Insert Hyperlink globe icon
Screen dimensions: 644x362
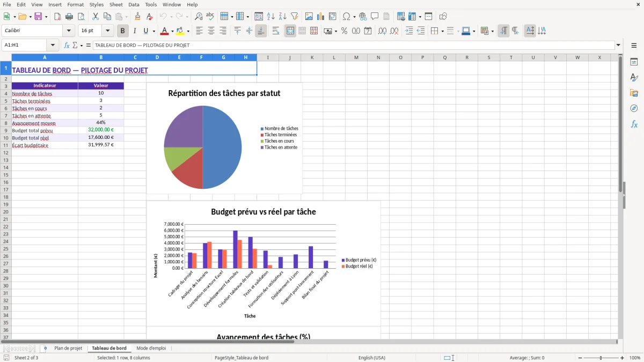[363, 17]
